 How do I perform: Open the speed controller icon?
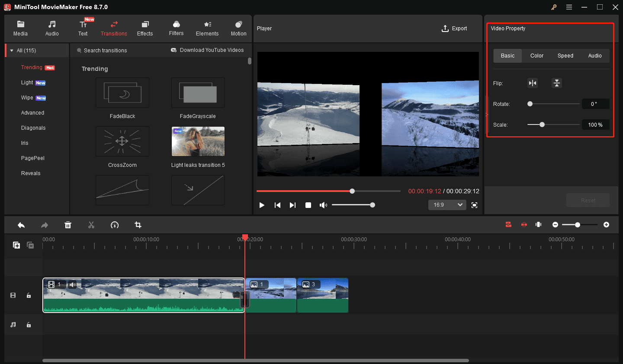(x=115, y=225)
